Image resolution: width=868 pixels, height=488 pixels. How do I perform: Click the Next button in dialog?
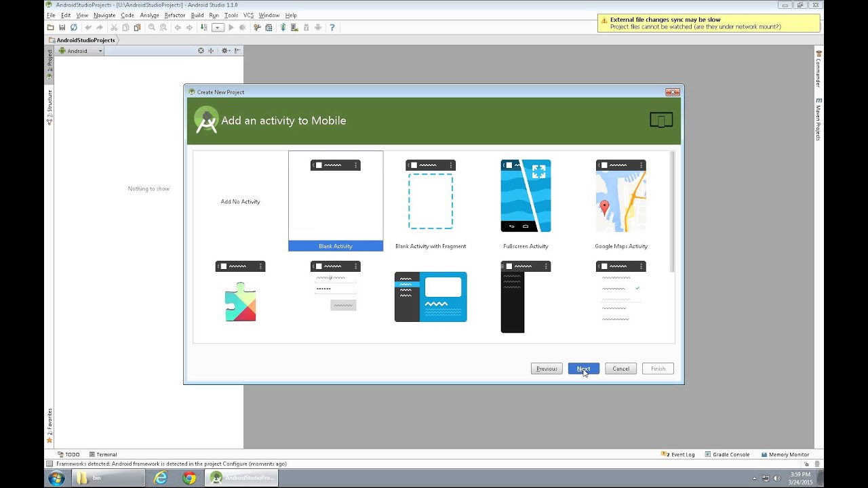[584, 369]
